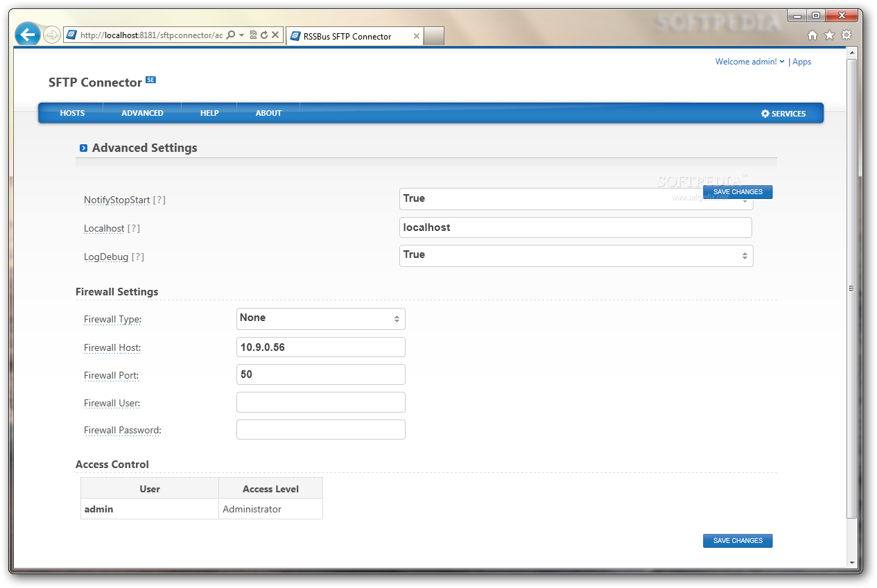Open the browser Home icon
Viewport: 877px width, 588px height.
pyautogui.click(x=813, y=35)
